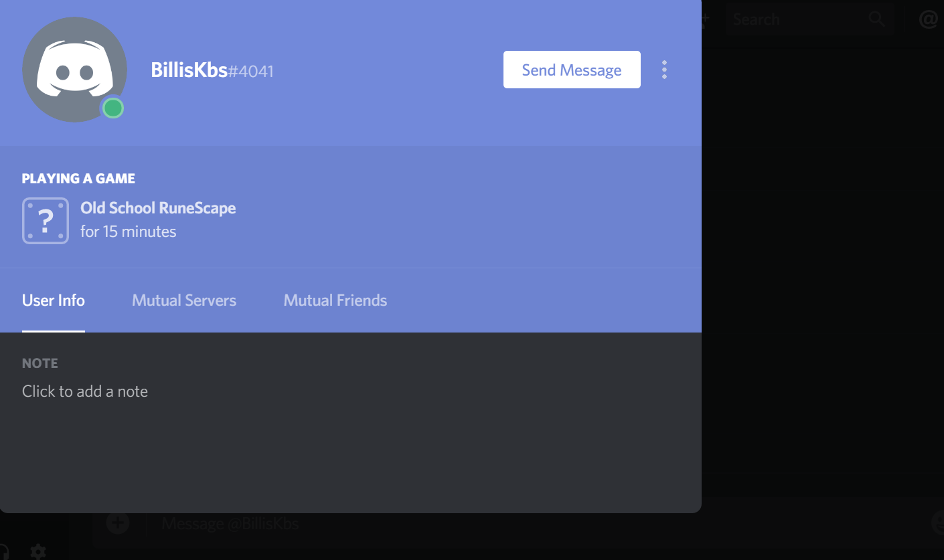Select the User Info tab

point(54,300)
